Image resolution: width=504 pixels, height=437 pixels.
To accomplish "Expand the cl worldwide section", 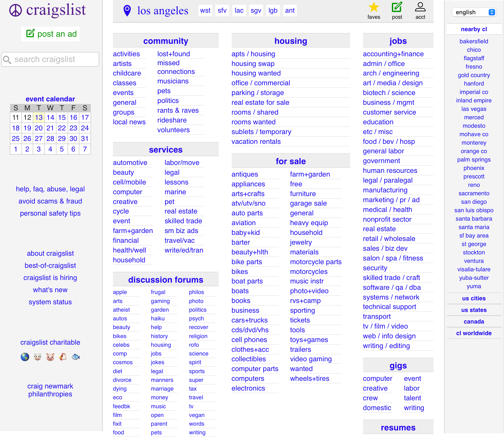I will click(474, 333).
